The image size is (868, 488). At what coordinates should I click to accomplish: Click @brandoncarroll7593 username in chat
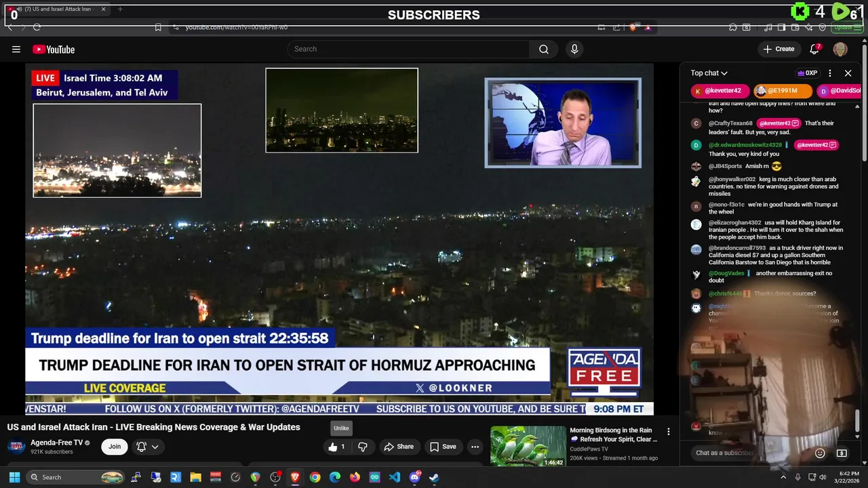[737, 248]
